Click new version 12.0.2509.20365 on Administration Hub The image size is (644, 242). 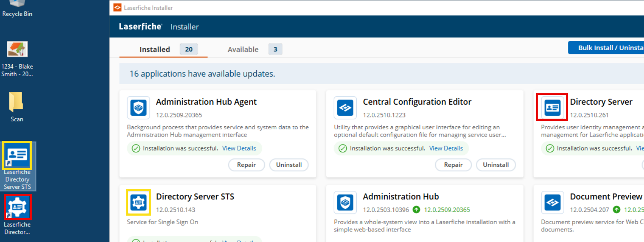click(x=447, y=210)
